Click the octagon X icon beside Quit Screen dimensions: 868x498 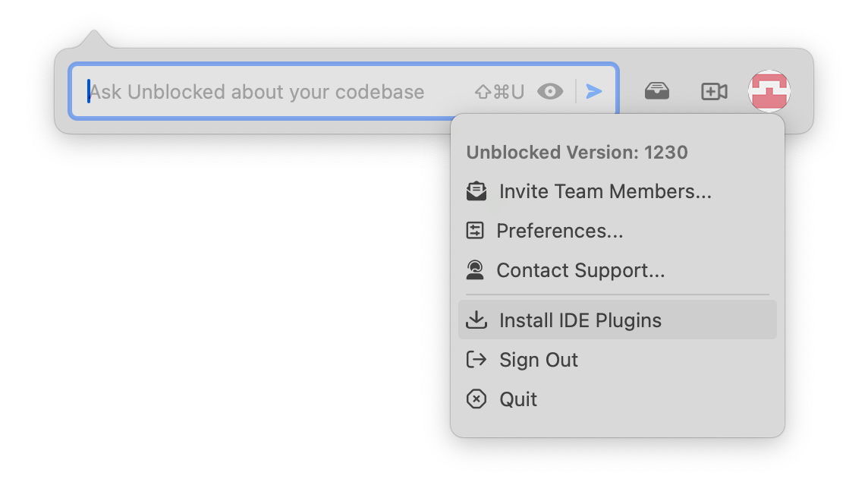(476, 399)
